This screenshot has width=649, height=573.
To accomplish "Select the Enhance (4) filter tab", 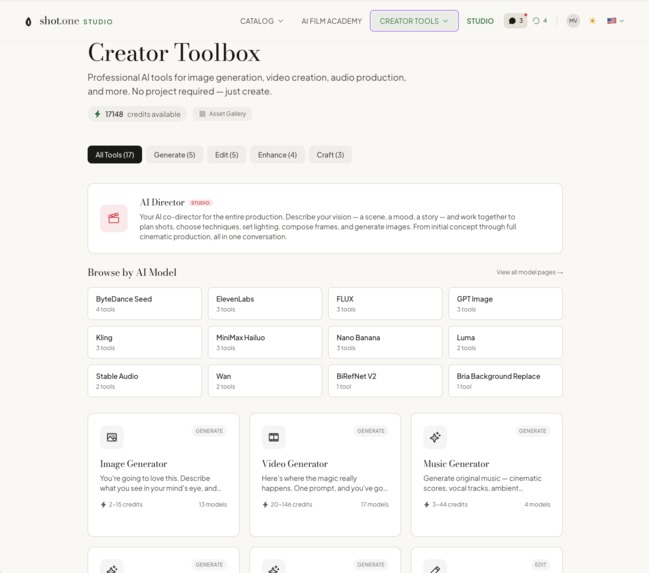I will click(x=277, y=155).
